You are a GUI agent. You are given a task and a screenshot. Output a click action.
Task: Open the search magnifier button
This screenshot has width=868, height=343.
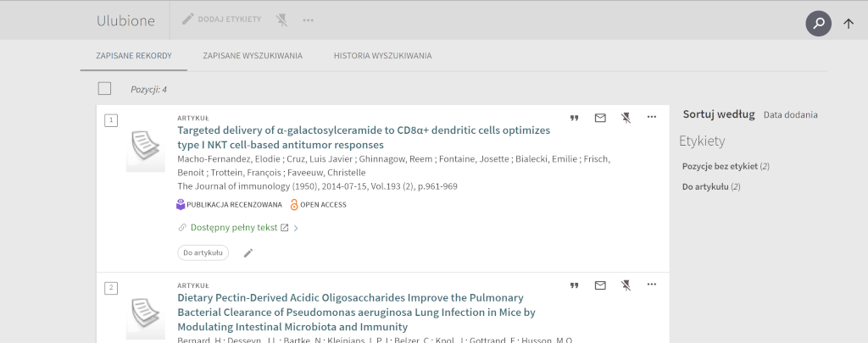pos(818,24)
